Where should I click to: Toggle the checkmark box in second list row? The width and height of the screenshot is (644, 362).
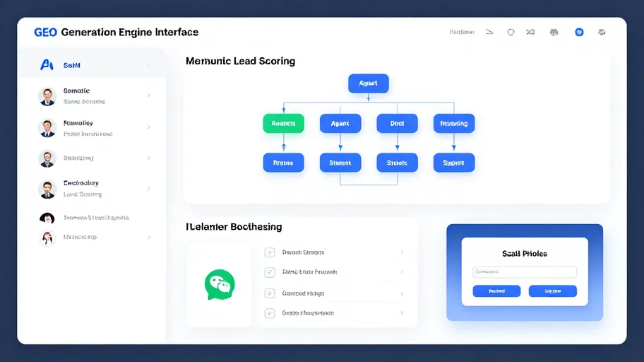click(x=270, y=272)
